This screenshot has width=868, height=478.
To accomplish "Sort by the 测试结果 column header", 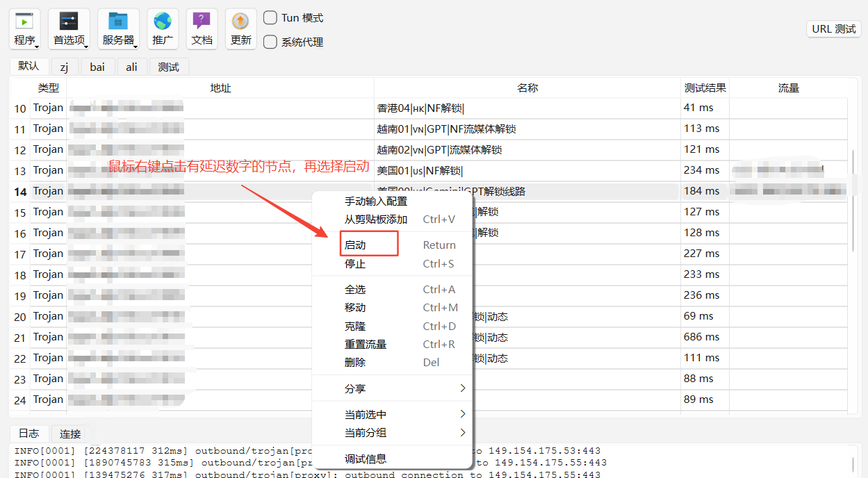I will pyautogui.click(x=705, y=88).
